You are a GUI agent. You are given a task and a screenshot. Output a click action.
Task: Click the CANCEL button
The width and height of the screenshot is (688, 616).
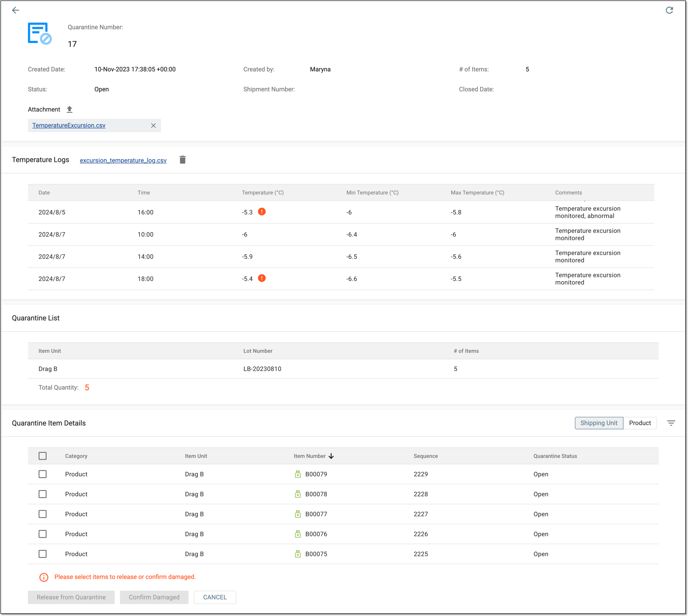click(215, 597)
